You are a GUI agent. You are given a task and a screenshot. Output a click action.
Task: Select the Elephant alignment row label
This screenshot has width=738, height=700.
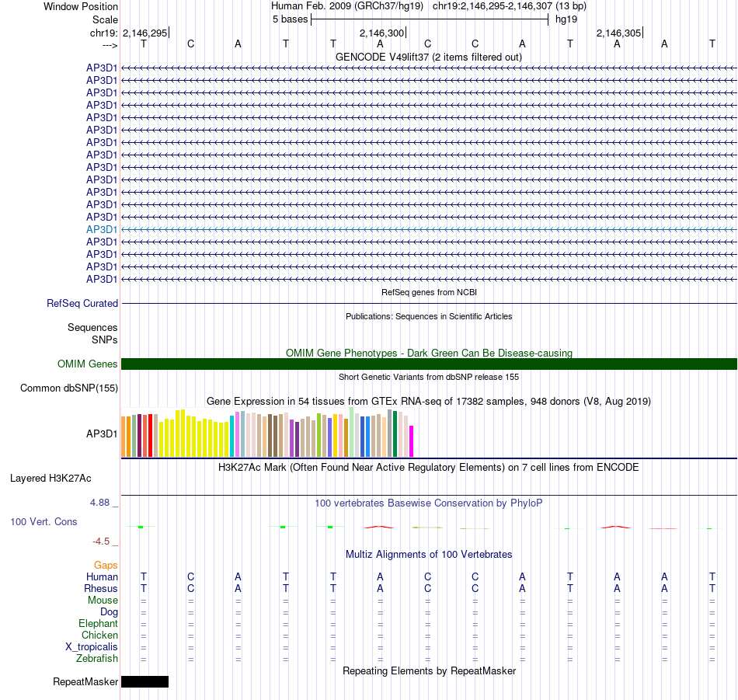click(98, 623)
